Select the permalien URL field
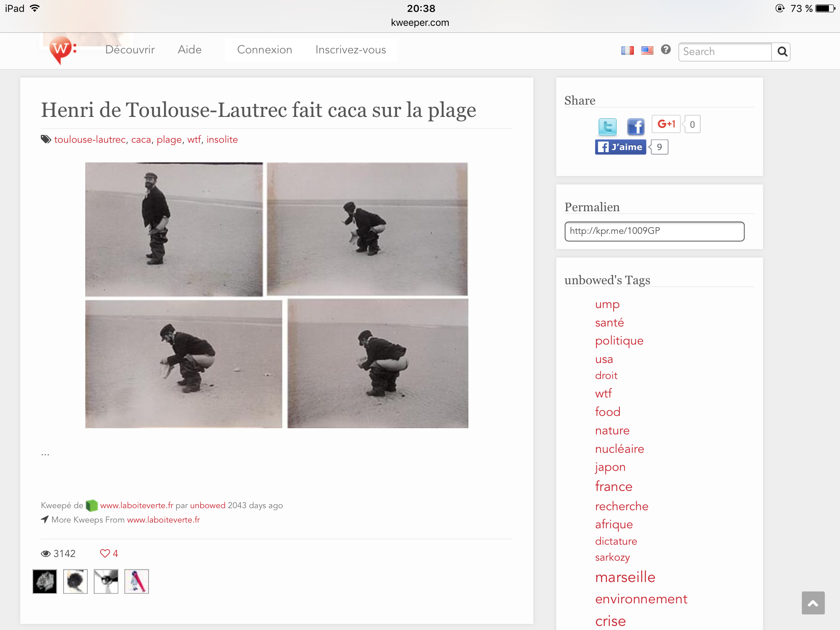840x630 pixels. [x=654, y=231]
